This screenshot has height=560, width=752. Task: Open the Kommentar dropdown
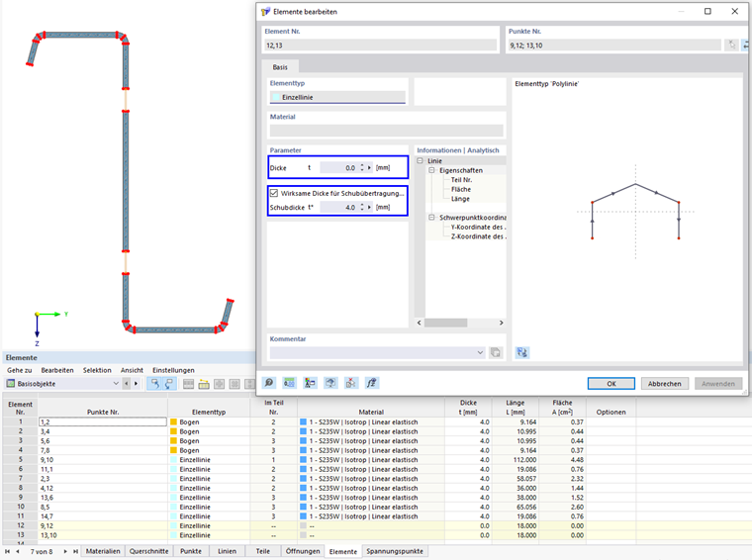coord(480,353)
